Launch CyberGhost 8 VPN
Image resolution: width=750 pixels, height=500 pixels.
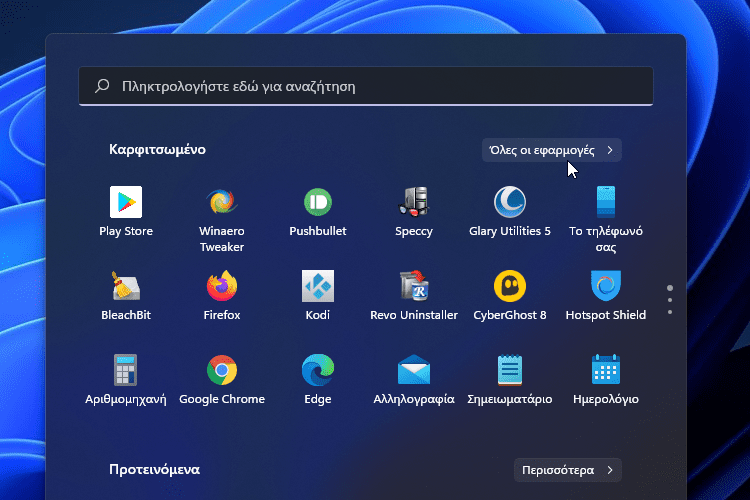pos(510,287)
